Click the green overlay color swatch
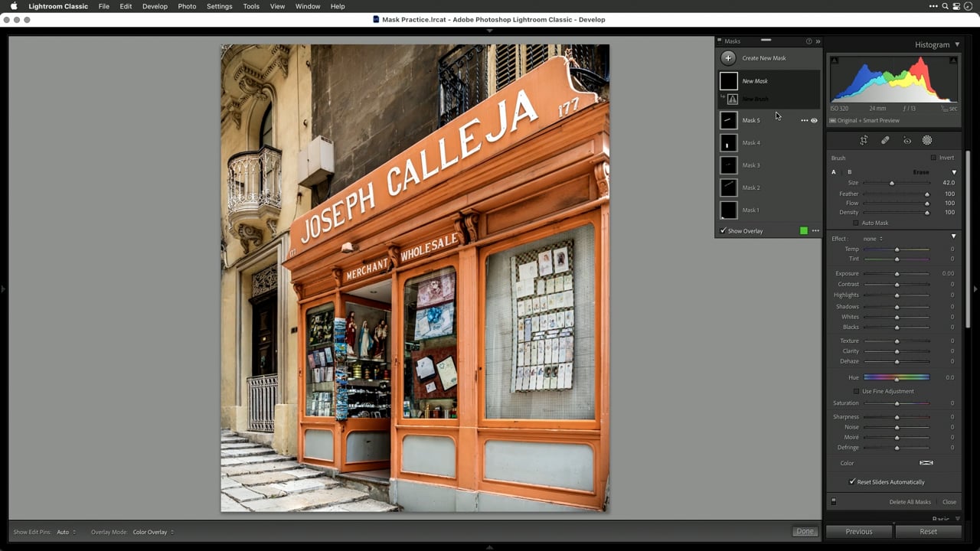Image resolution: width=980 pixels, height=551 pixels. click(803, 230)
